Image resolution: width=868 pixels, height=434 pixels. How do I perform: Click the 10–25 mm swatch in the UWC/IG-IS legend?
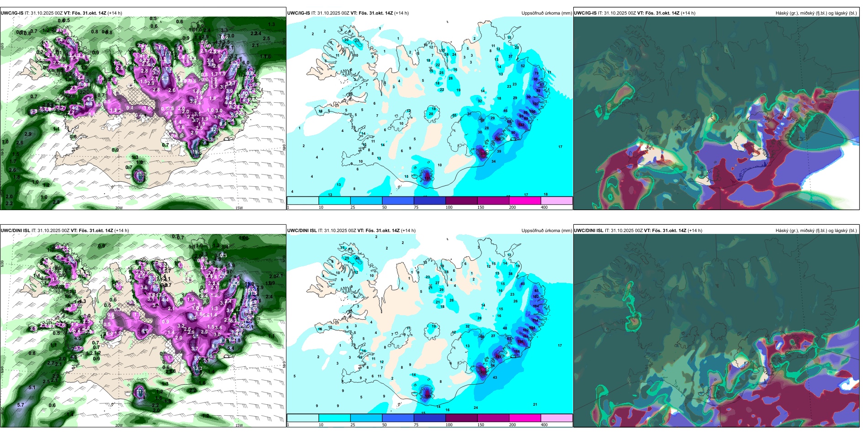[x=334, y=201]
